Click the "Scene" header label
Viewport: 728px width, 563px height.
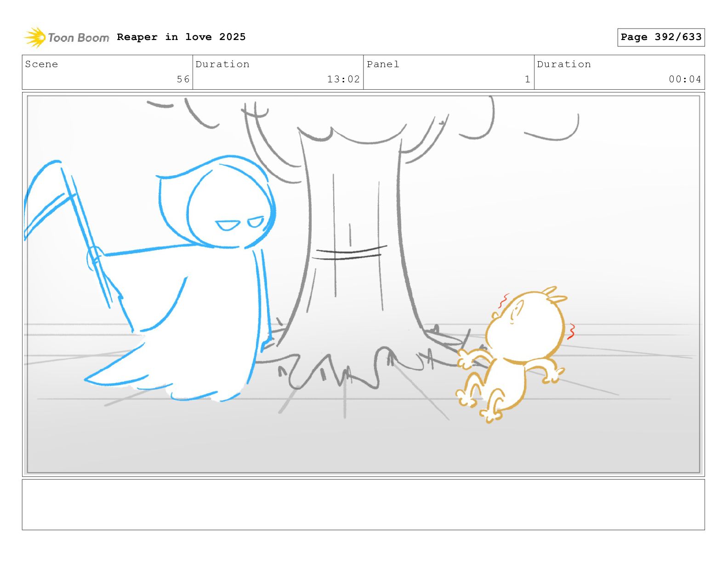[42, 64]
